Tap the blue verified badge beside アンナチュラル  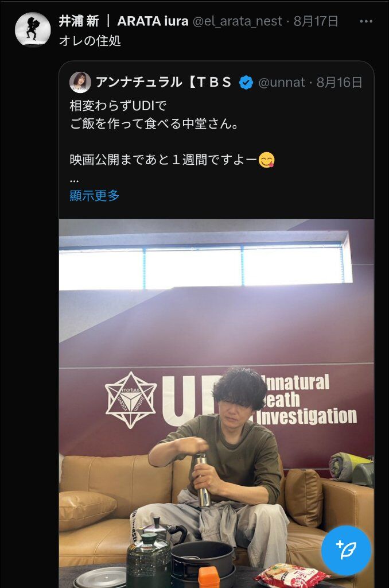[x=246, y=83]
